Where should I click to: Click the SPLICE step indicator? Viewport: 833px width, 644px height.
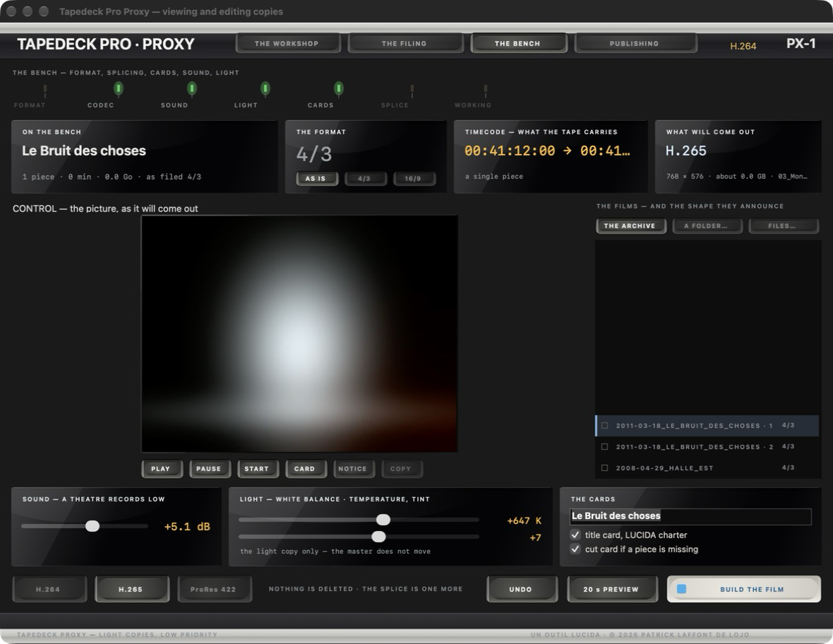click(x=412, y=91)
